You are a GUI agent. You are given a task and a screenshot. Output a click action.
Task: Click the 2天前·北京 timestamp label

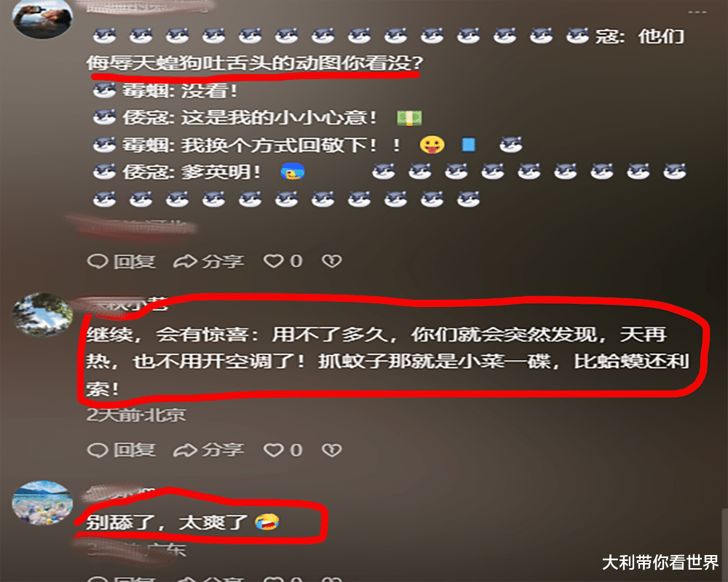pyautogui.click(x=136, y=415)
